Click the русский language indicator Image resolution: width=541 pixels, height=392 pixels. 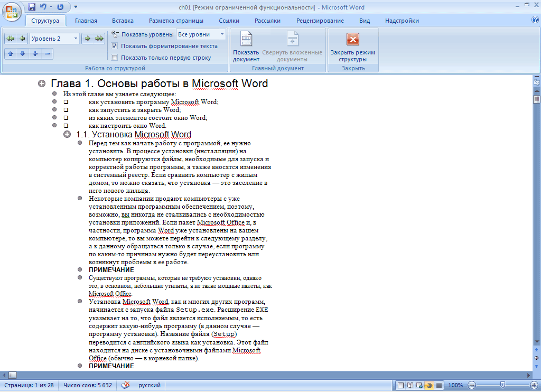150,385
